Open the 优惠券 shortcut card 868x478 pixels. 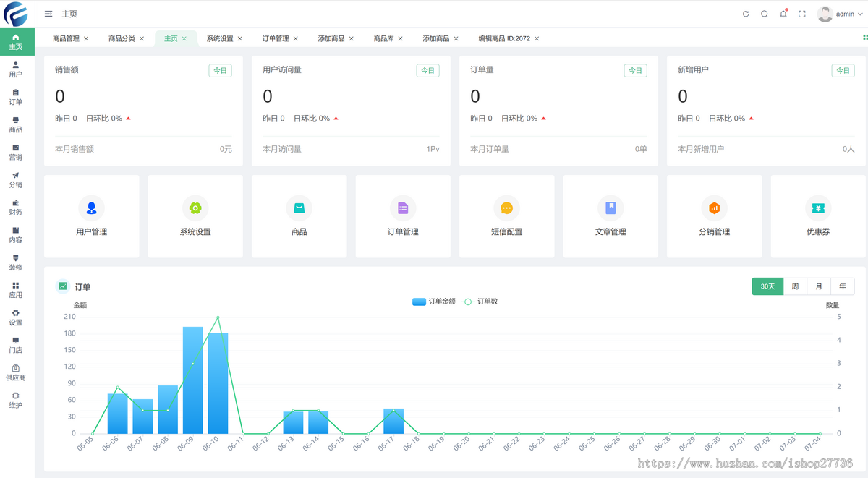point(818,216)
